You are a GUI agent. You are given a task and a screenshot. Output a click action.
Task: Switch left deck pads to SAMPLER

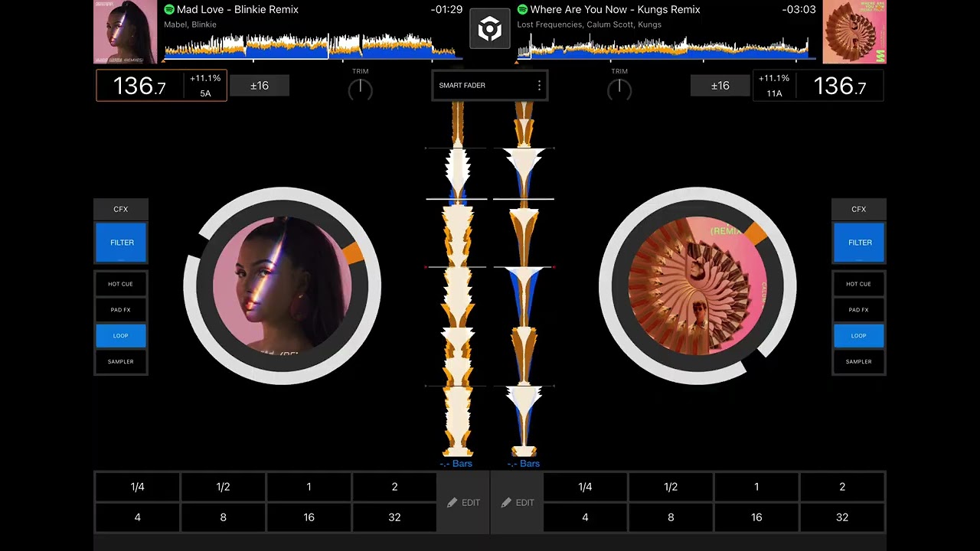click(121, 362)
